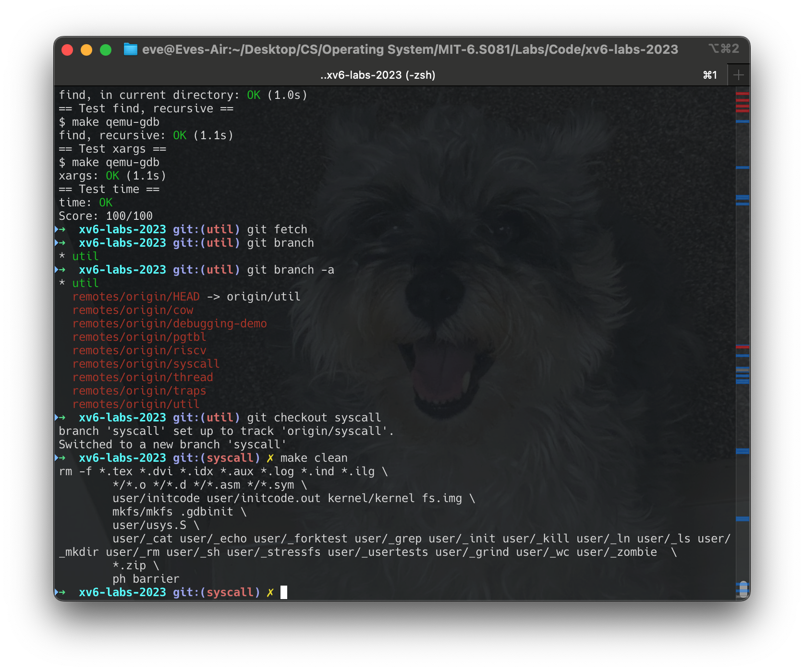Click the block cursor at the shell prompt
Image resolution: width=804 pixels, height=672 pixels.
(283, 592)
